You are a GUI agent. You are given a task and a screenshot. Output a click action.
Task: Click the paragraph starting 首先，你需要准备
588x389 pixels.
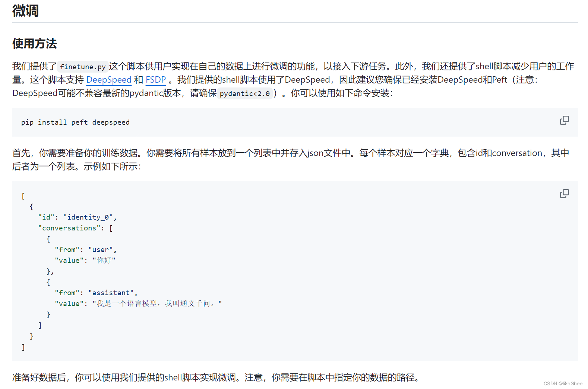(x=291, y=160)
